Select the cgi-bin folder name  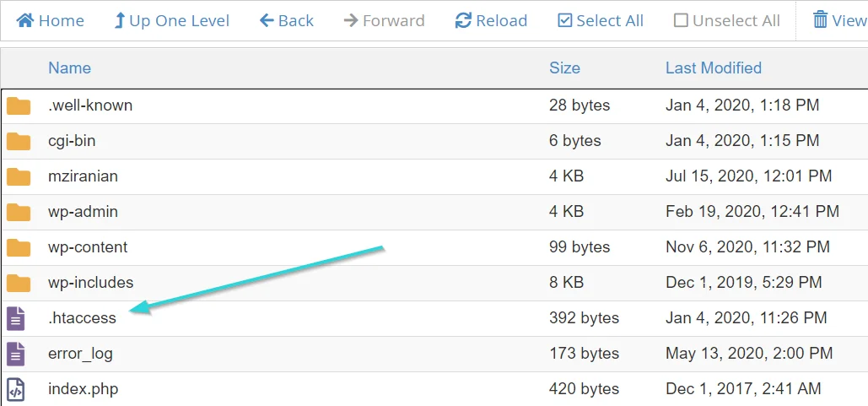(72, 141)
